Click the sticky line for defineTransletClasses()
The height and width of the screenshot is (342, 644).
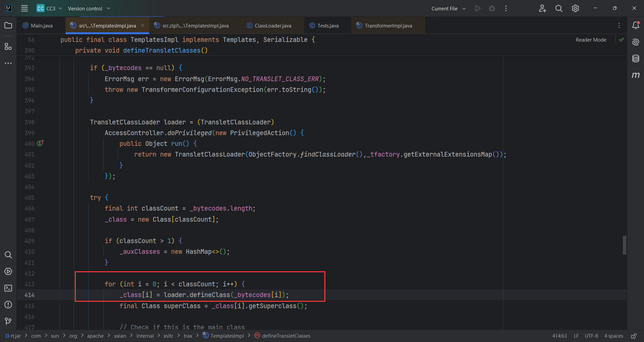[x=141, y=50]
